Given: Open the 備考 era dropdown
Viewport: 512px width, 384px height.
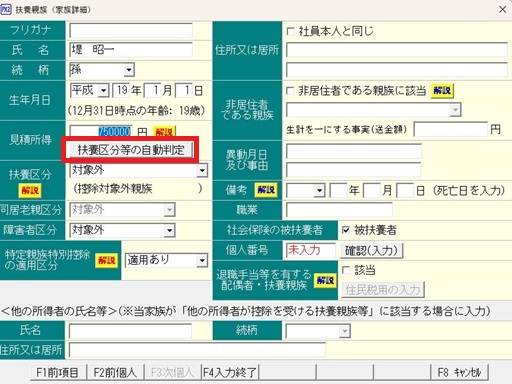Looking at the screenshot, I should coord(319,190).
